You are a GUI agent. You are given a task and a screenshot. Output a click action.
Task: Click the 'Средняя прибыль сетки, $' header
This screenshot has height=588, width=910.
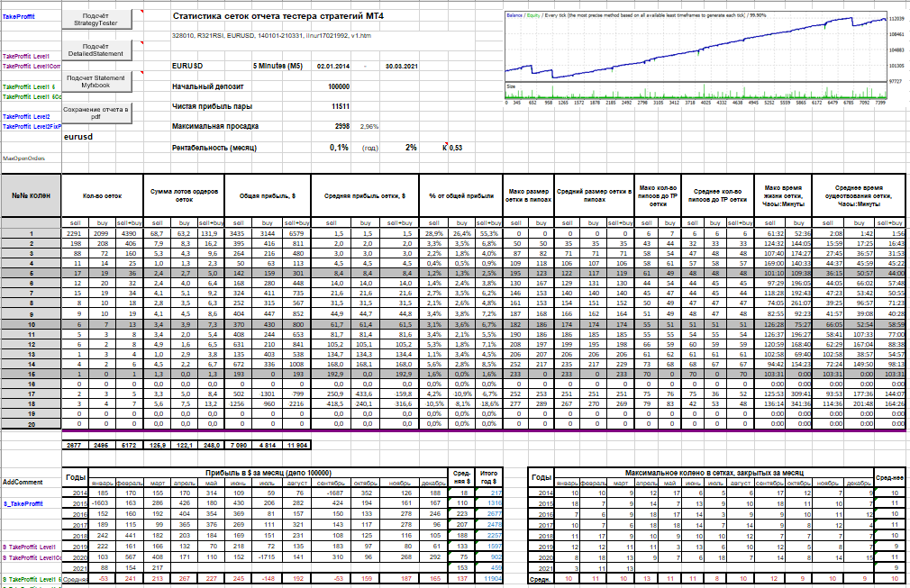coord(365,196)
